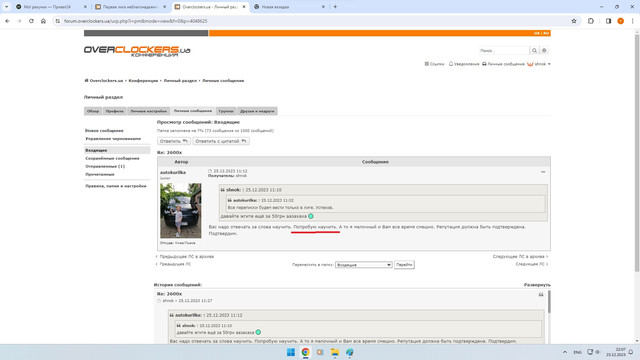This screenshot has height=360, width=640.
Task: Reload the page
Action: click(x=31, y=21)
